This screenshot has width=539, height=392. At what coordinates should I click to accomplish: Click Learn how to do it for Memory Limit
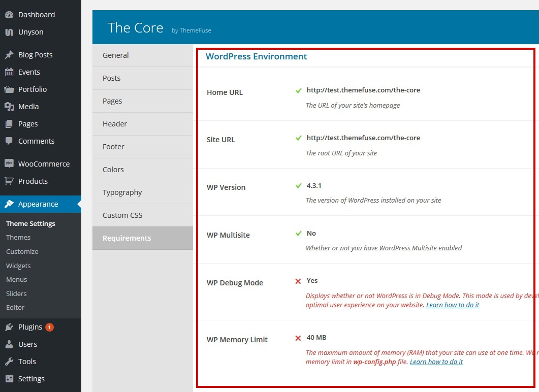coord(436,362)
